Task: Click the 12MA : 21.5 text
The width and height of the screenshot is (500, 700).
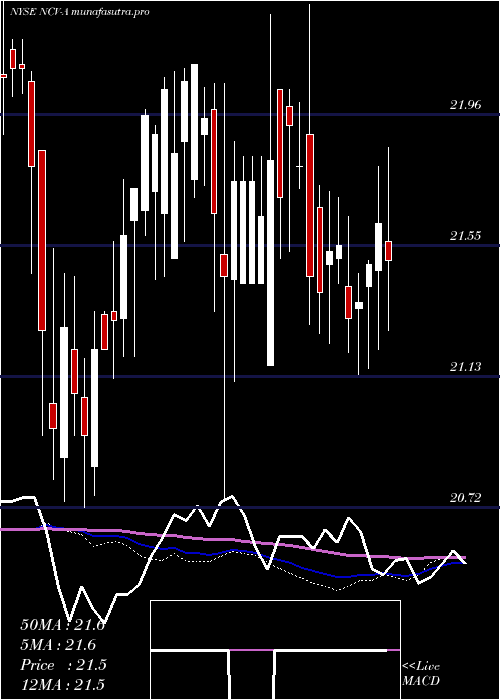Action: tap(62, 684)
